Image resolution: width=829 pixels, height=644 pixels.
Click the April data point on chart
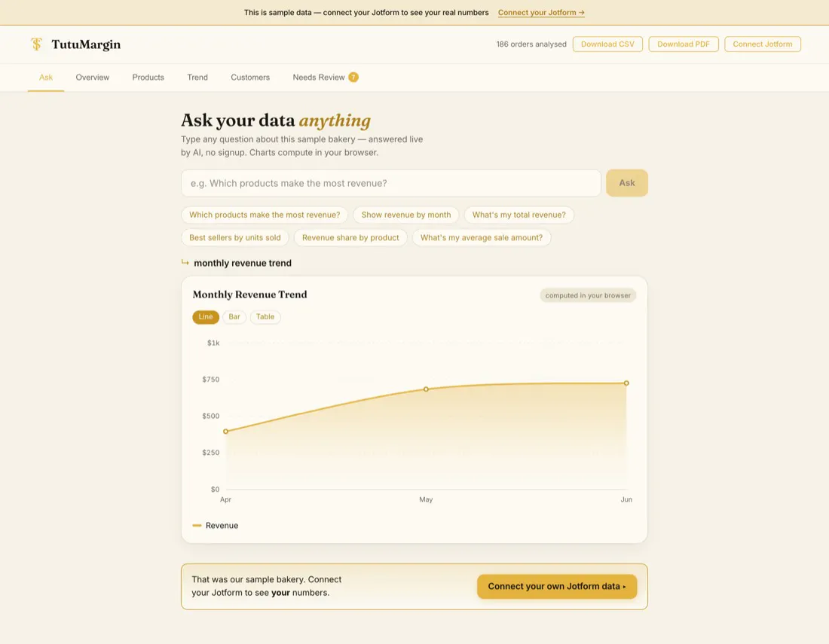pos(226,432)
